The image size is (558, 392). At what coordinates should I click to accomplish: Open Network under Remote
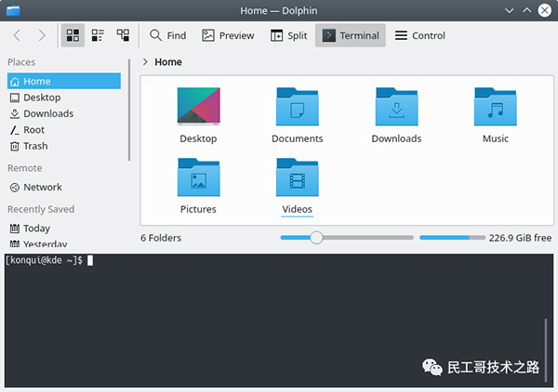coord(64,188)
